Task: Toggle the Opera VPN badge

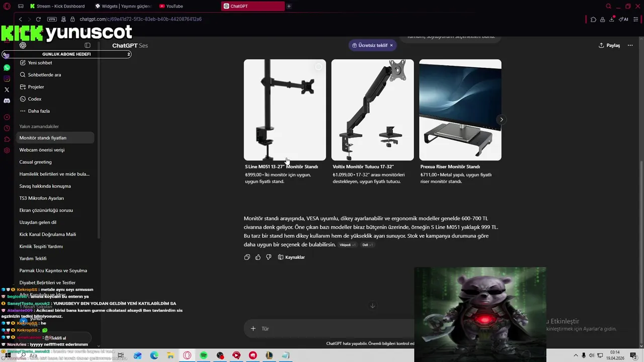Action: (52, 19)
